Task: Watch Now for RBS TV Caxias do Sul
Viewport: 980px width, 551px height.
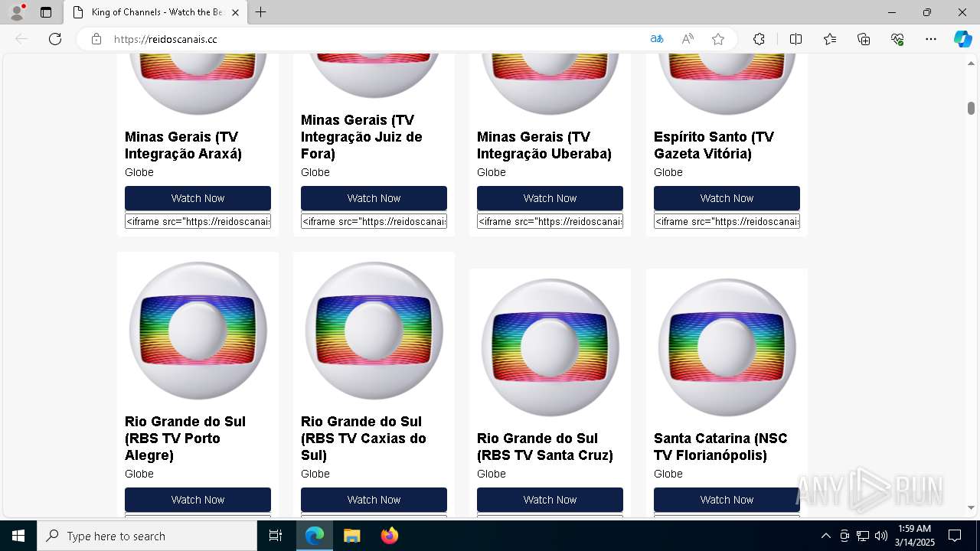Action: pos(374,500)
